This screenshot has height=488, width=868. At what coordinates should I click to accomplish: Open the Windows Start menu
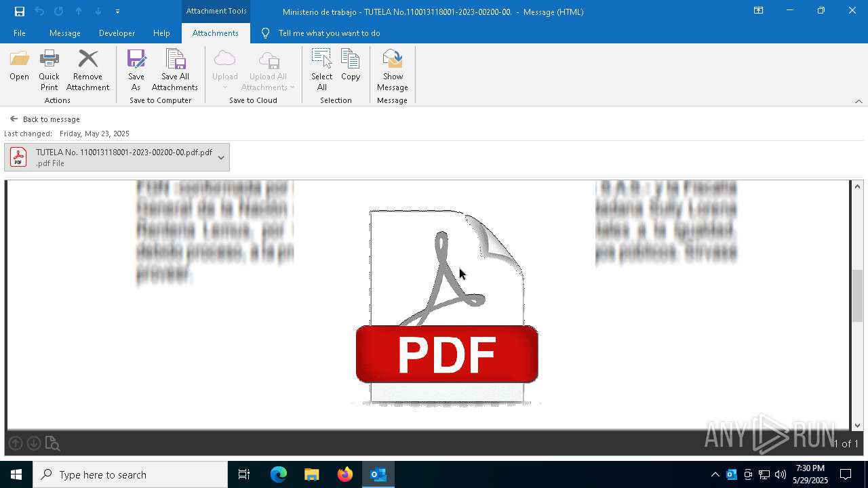16,474
